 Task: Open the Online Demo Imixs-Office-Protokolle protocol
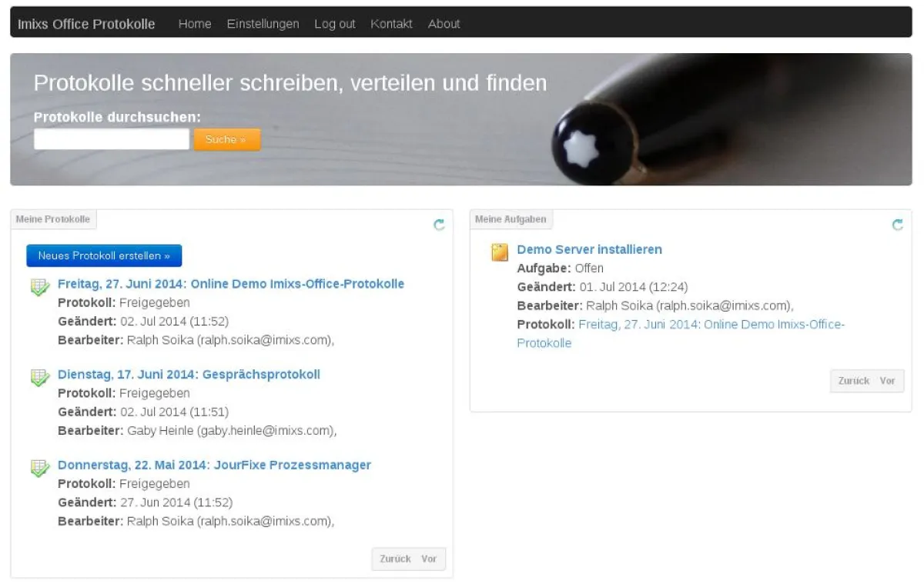point(230,283)
